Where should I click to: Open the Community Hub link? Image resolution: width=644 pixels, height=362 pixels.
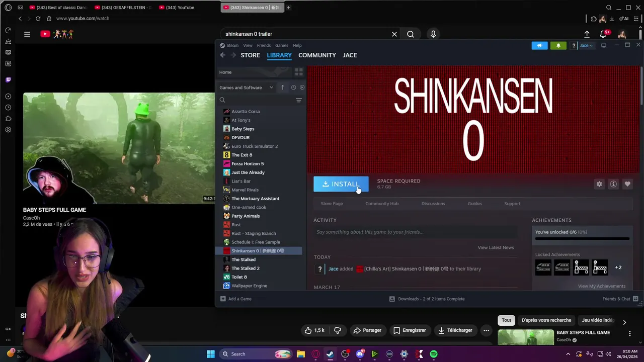(382, 204)
